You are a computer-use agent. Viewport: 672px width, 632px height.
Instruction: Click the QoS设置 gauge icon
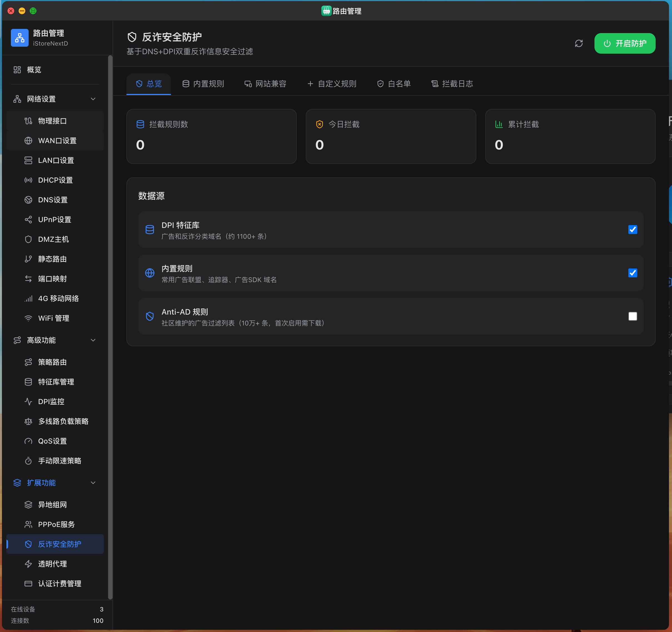tap(28, 441)
